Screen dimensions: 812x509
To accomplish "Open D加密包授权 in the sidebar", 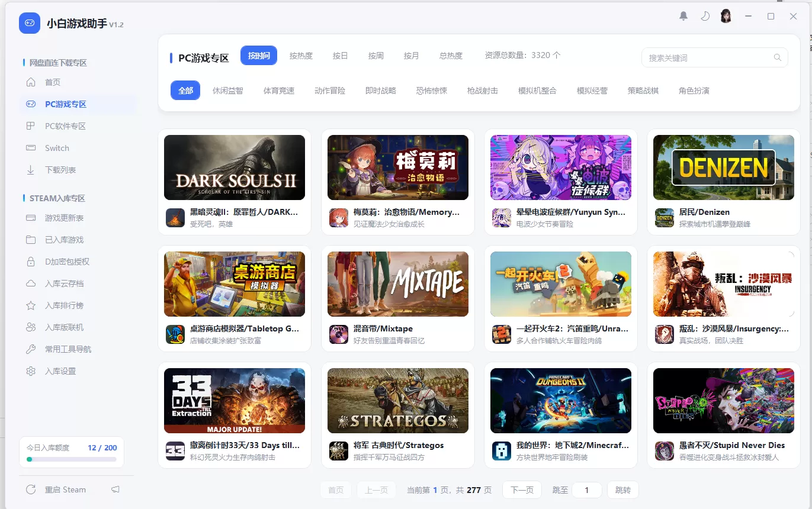I will pyautogui.click(x=67, y=262).
